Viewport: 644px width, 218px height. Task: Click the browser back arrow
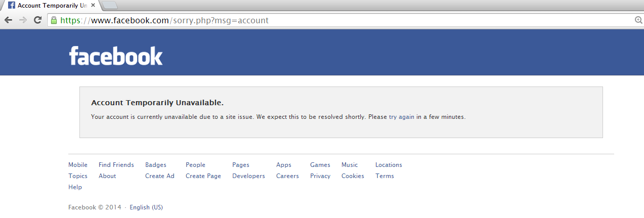[x=8, y=20]
